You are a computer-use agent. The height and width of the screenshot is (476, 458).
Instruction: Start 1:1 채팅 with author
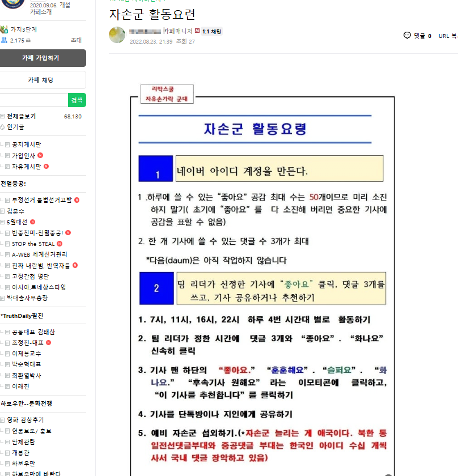point(211,32)
